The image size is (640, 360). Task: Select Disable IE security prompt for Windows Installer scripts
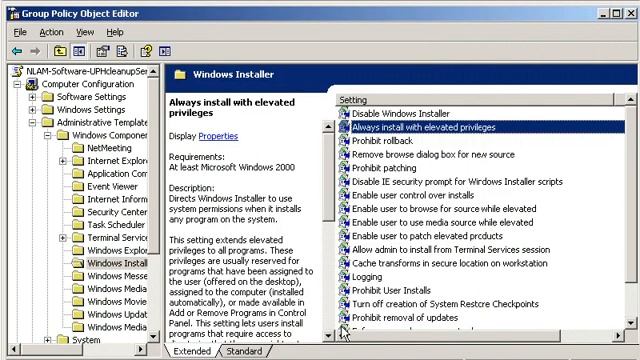pyautogui.click(x=457, y=182)
